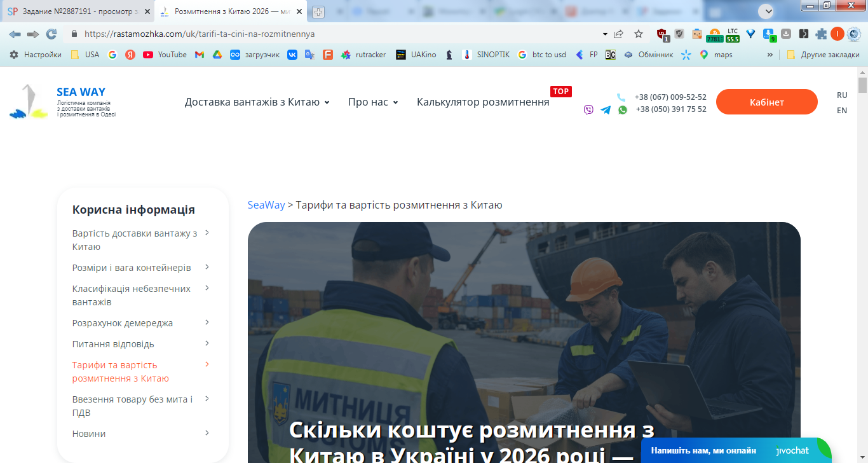Viewport: 868px width, 463px height.
Task: Open the YouTube bookmark
Action: (165, 55)
